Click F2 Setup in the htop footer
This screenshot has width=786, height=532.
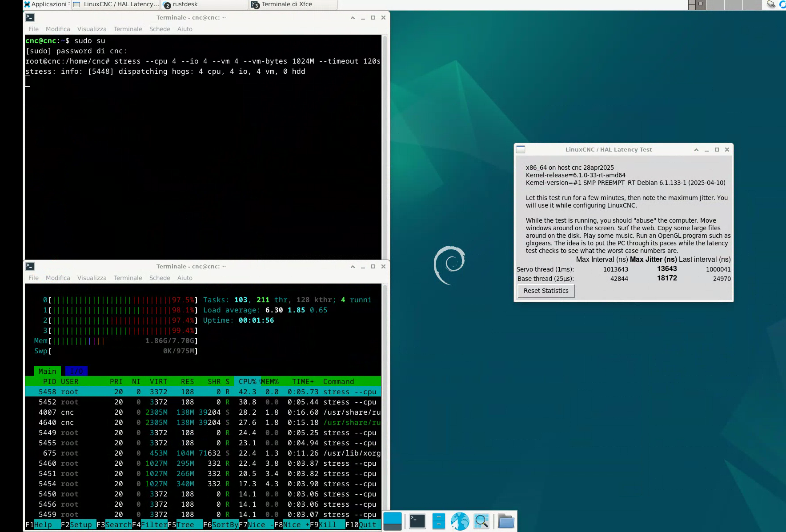pos(78,524)
